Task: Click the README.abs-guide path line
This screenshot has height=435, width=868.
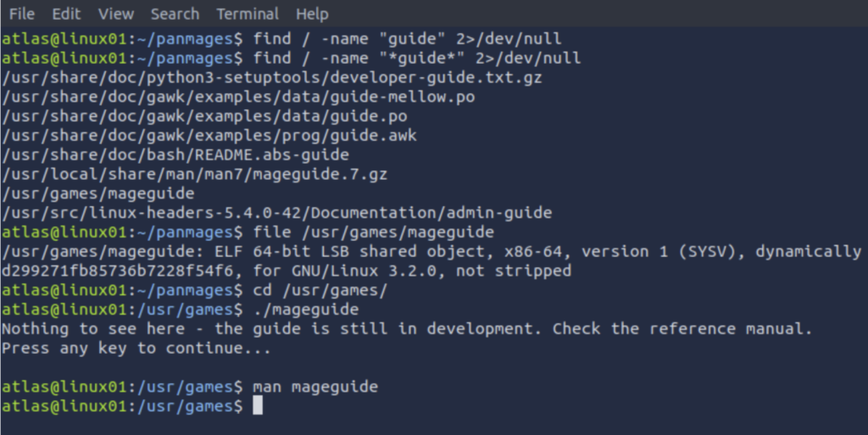Action: point(175,155)
